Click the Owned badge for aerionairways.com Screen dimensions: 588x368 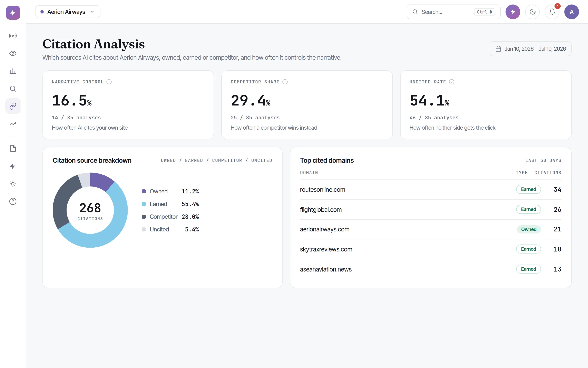point(529,229)
